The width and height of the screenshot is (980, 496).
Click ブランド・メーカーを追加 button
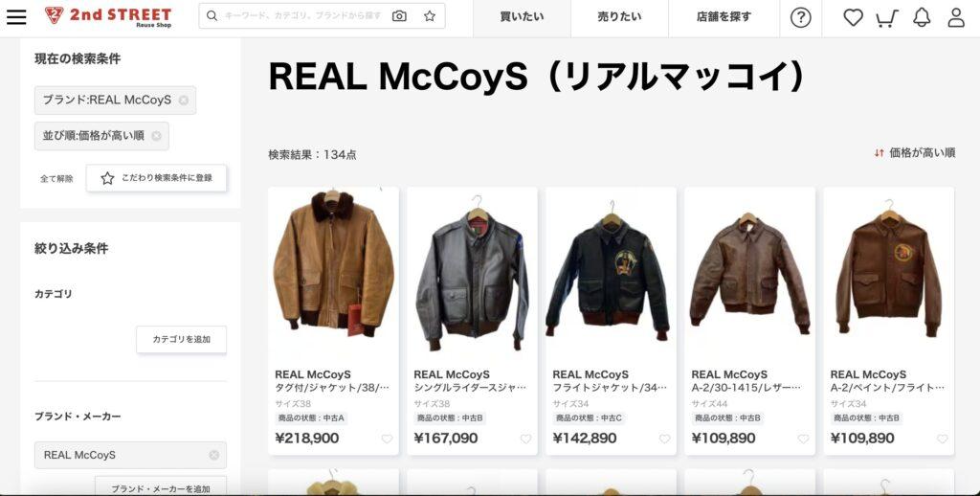tap(161, 488)
